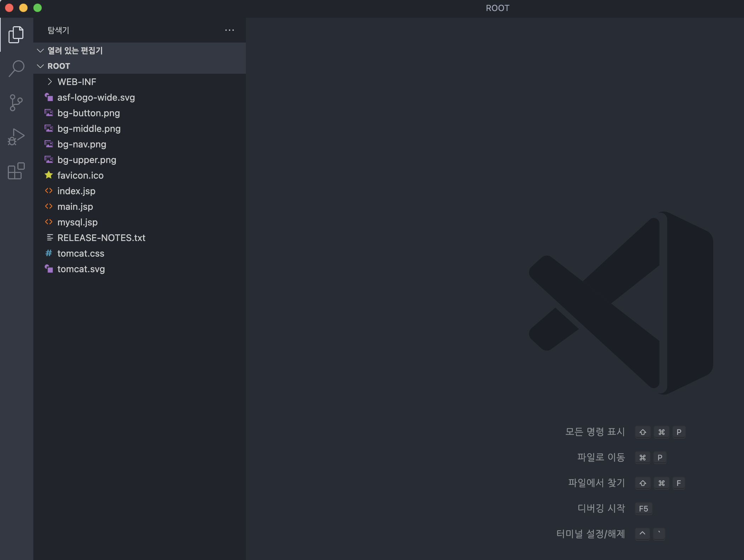Viewport: 744px width, 560px height.
Task: Open the Source Control view icon
Action: coord(16,103)
